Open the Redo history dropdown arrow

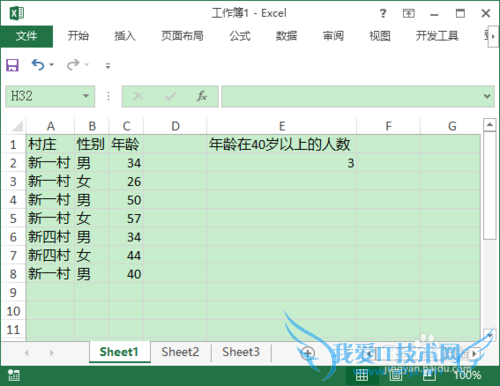point(87,65)
